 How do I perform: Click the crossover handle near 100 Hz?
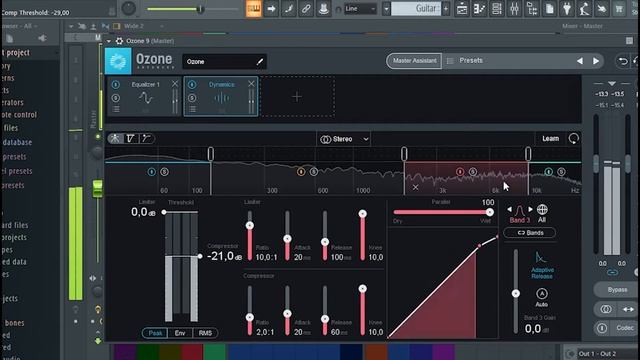tap(211, 154)
